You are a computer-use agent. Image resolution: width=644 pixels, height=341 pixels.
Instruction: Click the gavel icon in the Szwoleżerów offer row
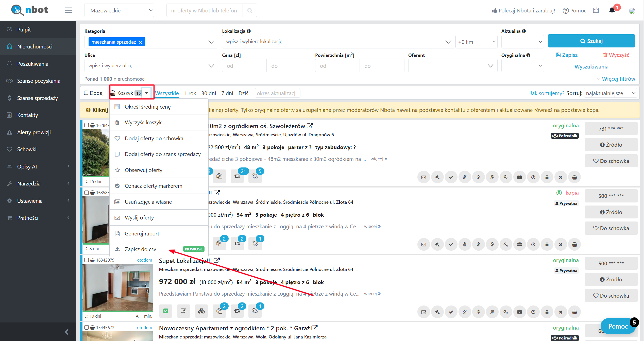(437, 177)
